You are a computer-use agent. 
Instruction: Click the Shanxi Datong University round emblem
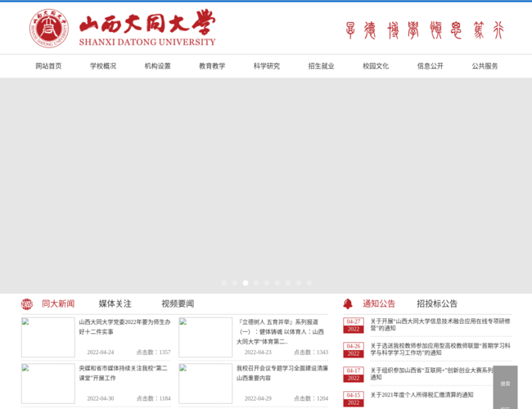[49, 28]
